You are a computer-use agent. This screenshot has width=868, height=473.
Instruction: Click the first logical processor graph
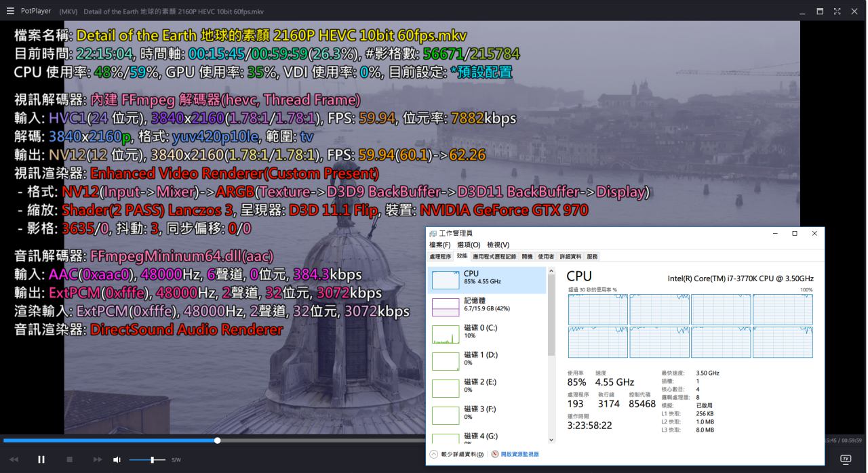click(597, 310)
